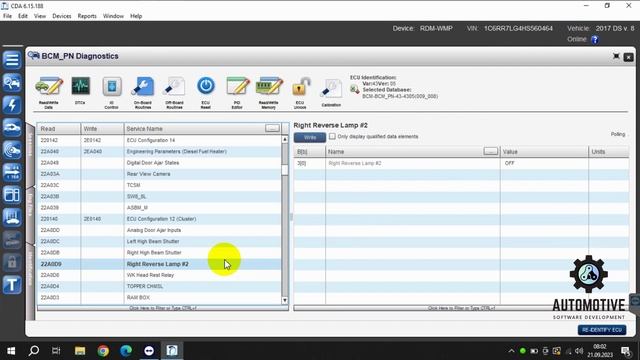
Task: Click services list scroll up arrow
Action: (284, 139)
